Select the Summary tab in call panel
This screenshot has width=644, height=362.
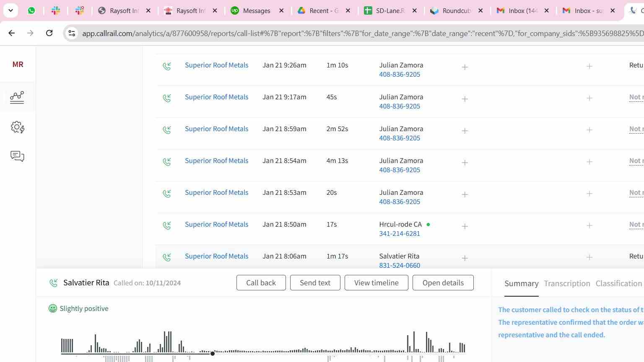tap(521, 284)
